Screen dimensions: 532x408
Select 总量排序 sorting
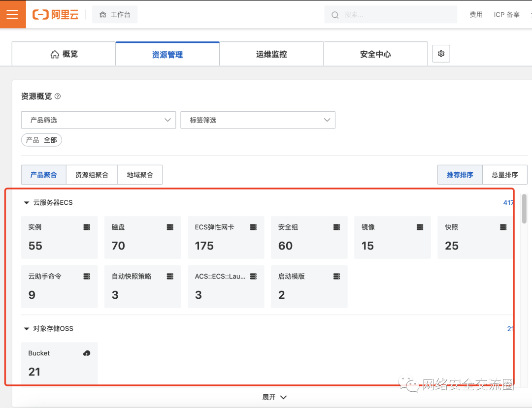coord(505,175)
